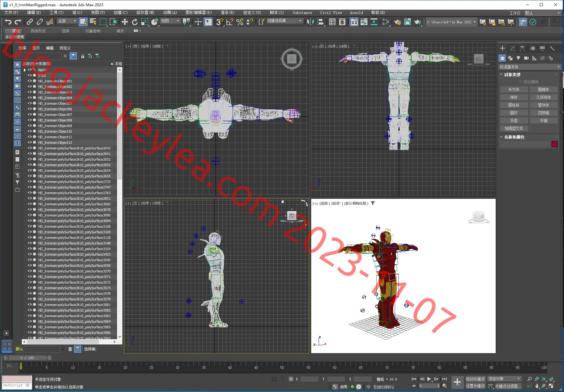Open the Utilities wrench panel
564x392 pixels.
coord(552,48)
